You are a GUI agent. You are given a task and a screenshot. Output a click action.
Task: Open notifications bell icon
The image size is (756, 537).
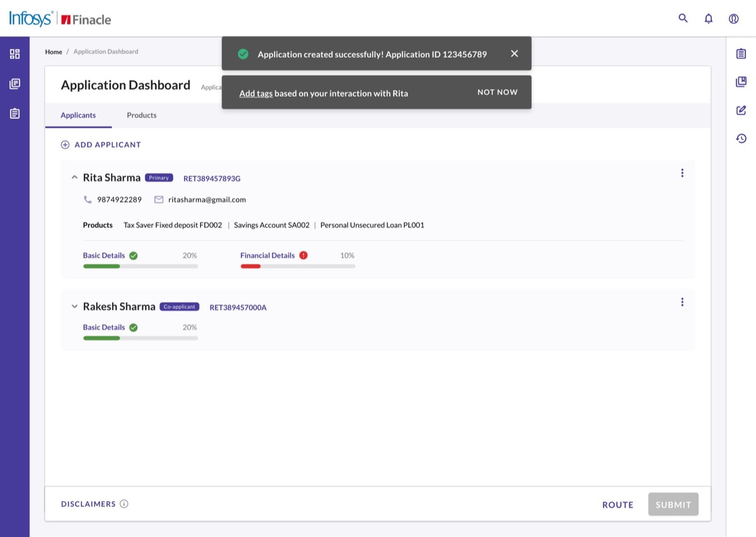click(708, 18)
